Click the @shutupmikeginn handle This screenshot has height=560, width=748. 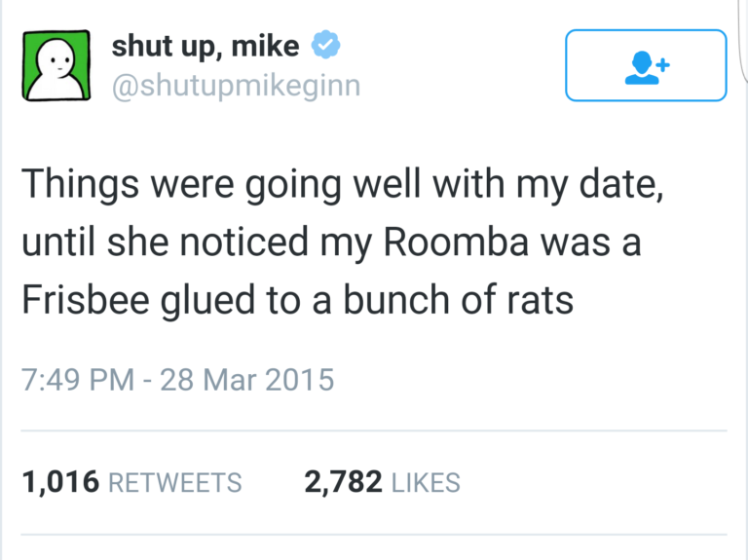click(x=236, y=86)
